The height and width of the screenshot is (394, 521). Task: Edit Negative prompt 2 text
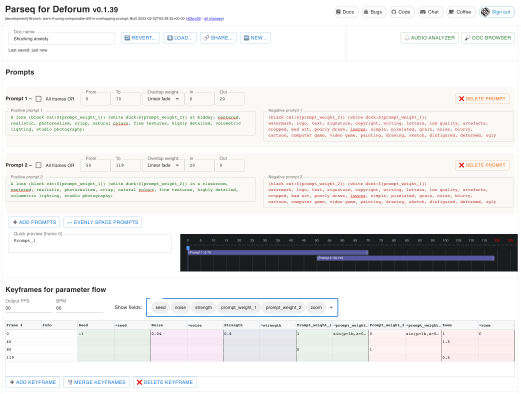pyautogui.click(x=388, y=193)
